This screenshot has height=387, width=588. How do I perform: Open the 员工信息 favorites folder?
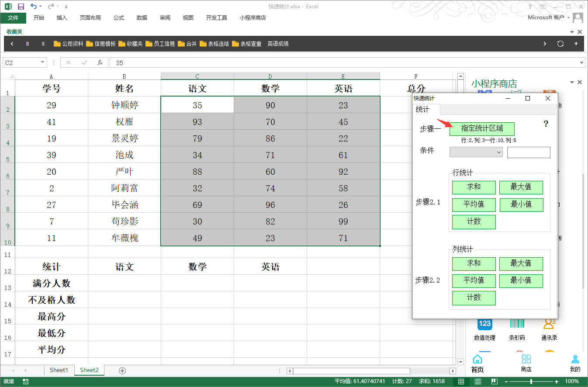pos(160,44)
